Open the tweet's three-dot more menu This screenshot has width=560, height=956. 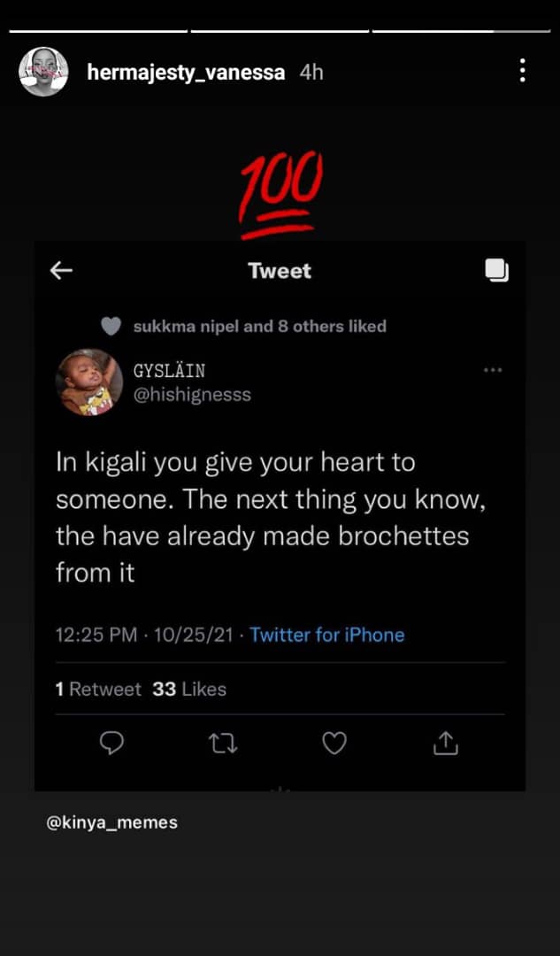pyautogui.click(x=493, y=370)
